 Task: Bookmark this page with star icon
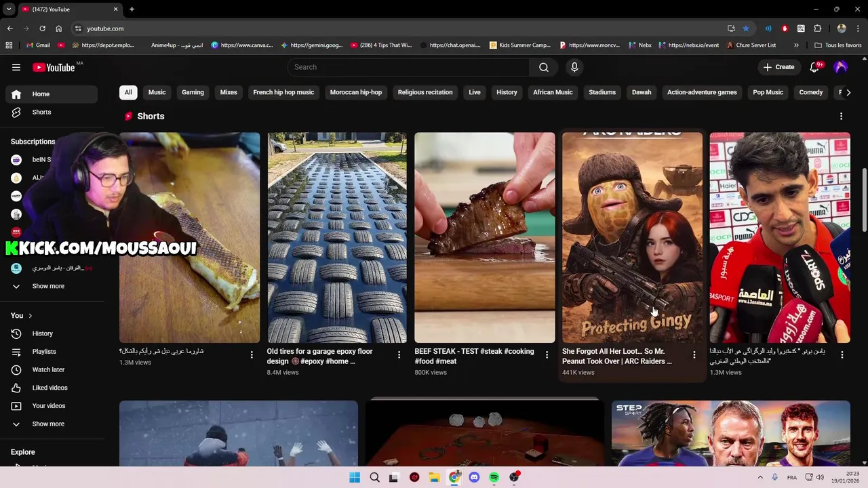click(745, 28)
